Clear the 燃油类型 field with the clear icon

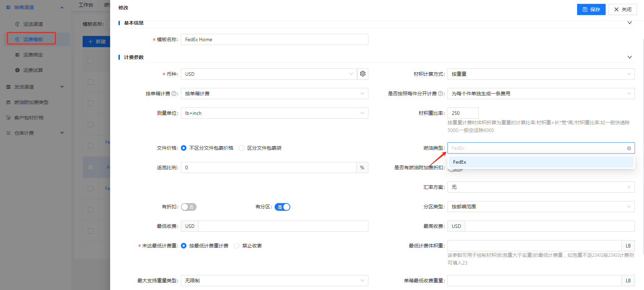click(629, 148)
